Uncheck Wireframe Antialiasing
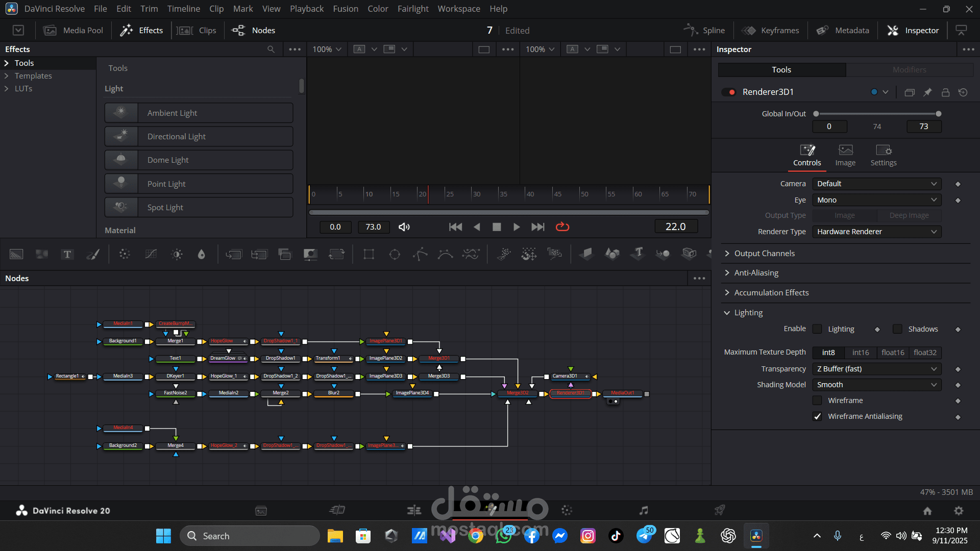Image resolution: width=980 pixels, height=551 pixels. pyautogui.click(x=817, y=416)
